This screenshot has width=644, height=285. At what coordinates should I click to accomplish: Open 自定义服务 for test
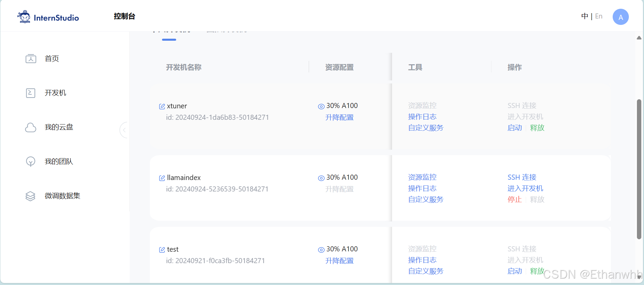[426, 271]
